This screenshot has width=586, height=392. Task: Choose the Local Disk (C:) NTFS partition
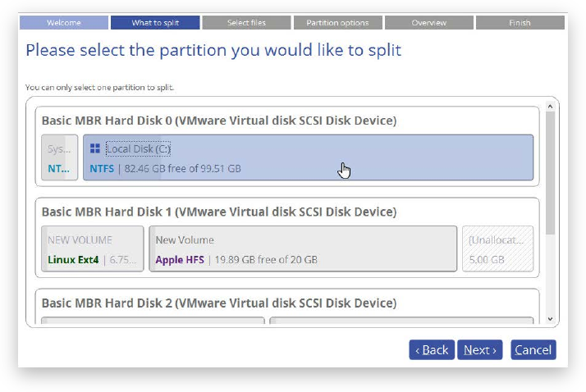tap(308, 158)
